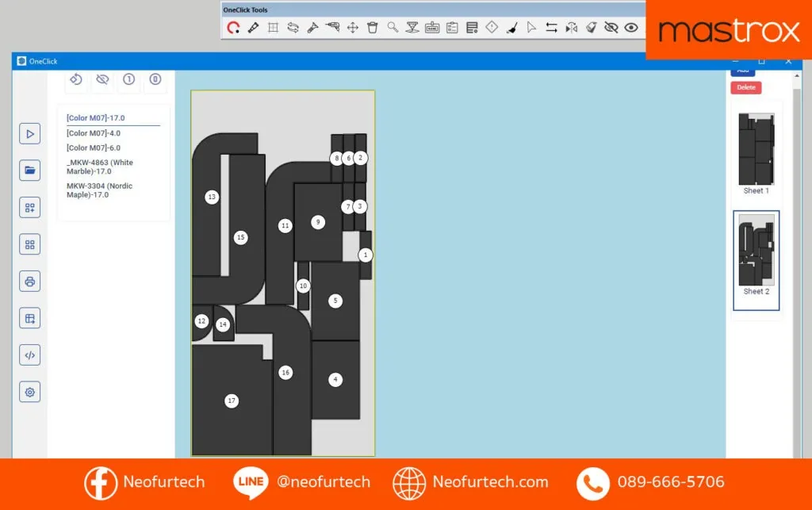Click the open eye icon in OneClick Tools
Screen dimensions: 812x510
point(630,28)
